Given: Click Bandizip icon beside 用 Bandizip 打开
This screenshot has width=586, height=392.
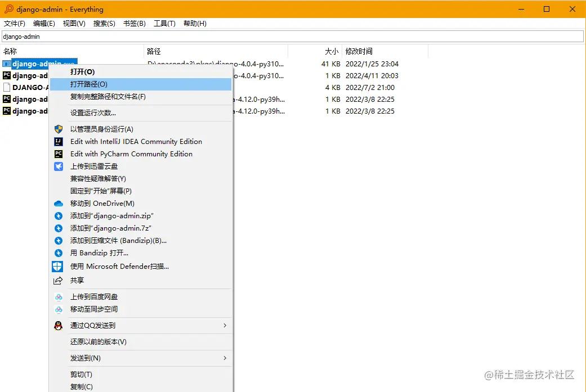Looking at the screenshot, I should click(59, 253).
